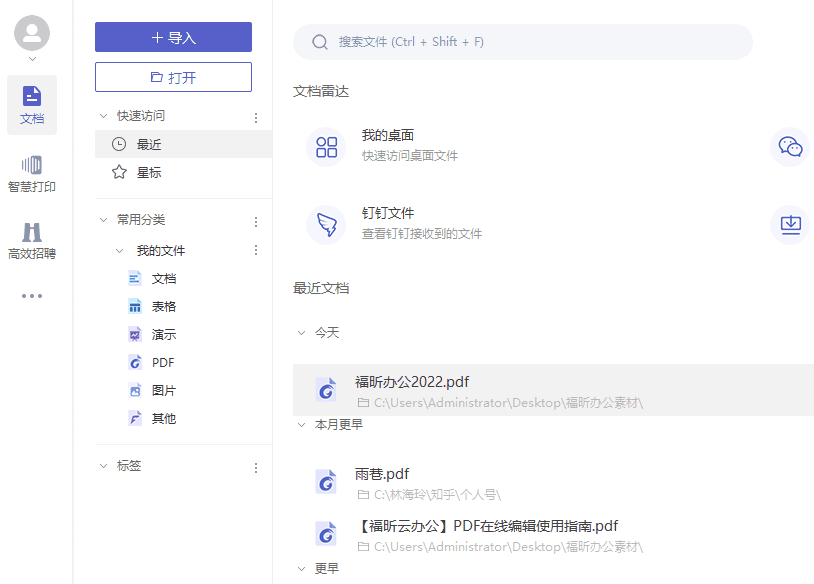Open the 标签 options menu

point(255,466)
